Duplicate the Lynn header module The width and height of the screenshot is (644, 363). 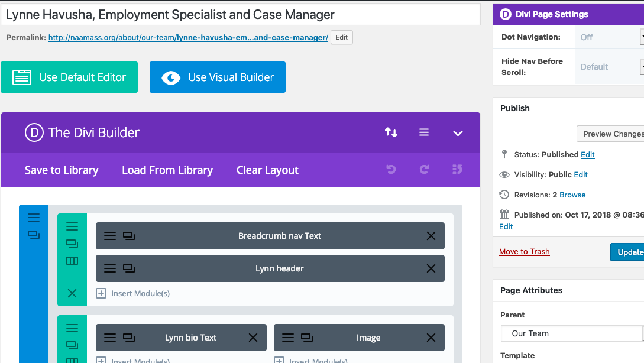pos(129,268)
